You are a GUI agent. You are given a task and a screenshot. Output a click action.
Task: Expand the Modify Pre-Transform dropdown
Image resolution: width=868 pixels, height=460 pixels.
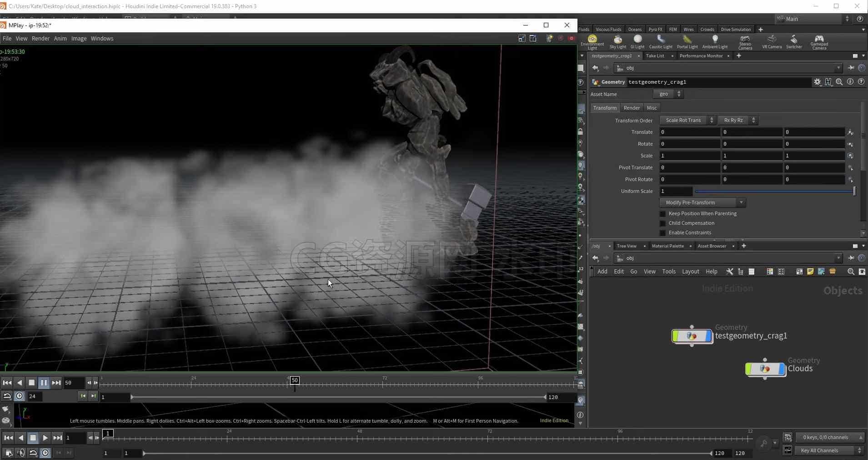tap(702, 202)
